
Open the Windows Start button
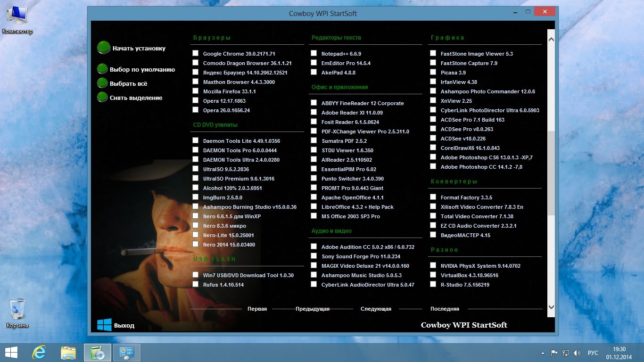click(11, 353)
